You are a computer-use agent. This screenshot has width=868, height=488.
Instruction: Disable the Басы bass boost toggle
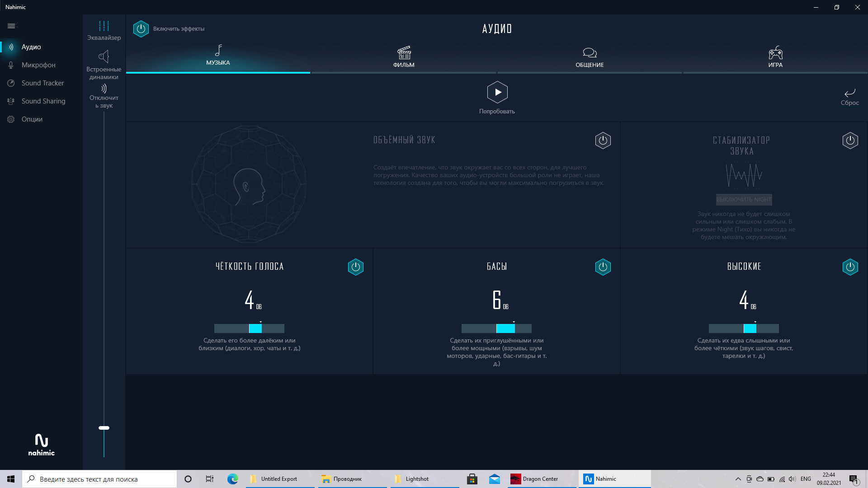(x=603, y=267)
